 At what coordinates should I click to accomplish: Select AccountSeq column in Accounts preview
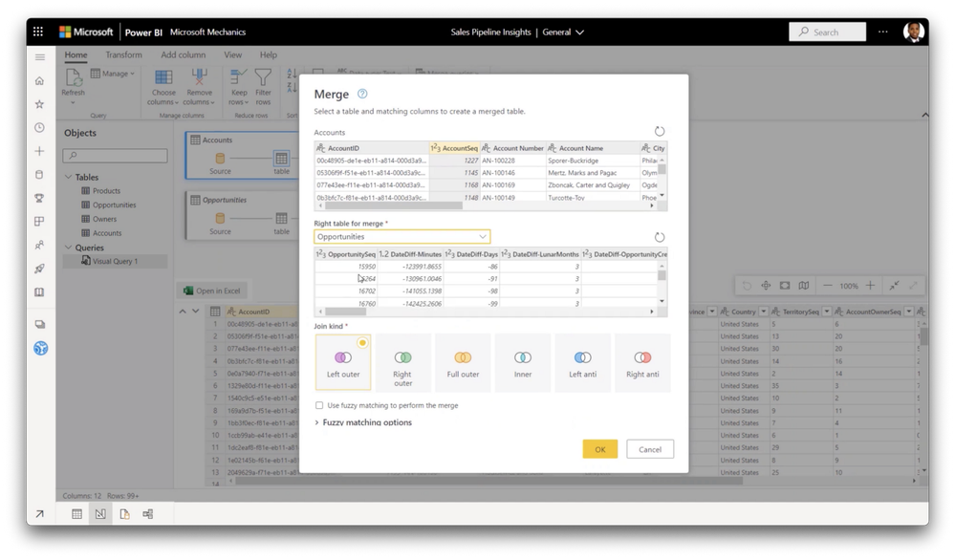pos(454,148)
